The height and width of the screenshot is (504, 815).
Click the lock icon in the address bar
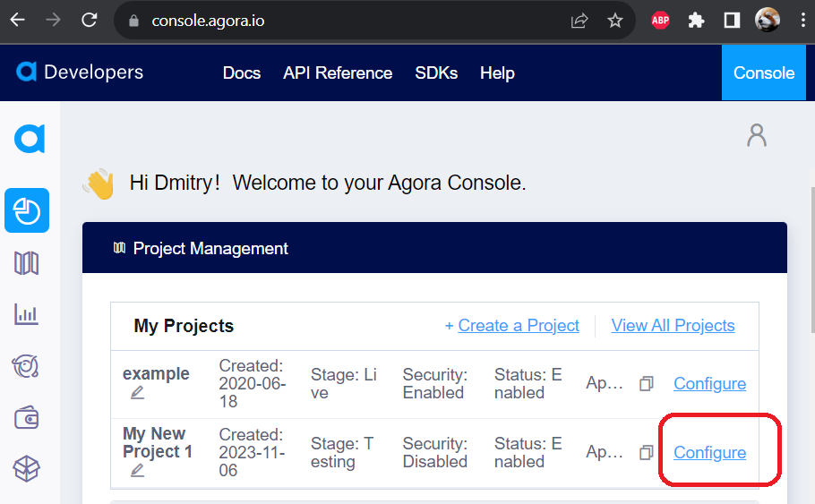point(133,21)
